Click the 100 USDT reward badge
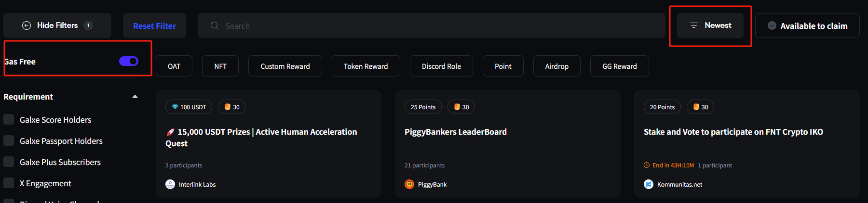Viewport: 868px width, 203px height. 189,107
